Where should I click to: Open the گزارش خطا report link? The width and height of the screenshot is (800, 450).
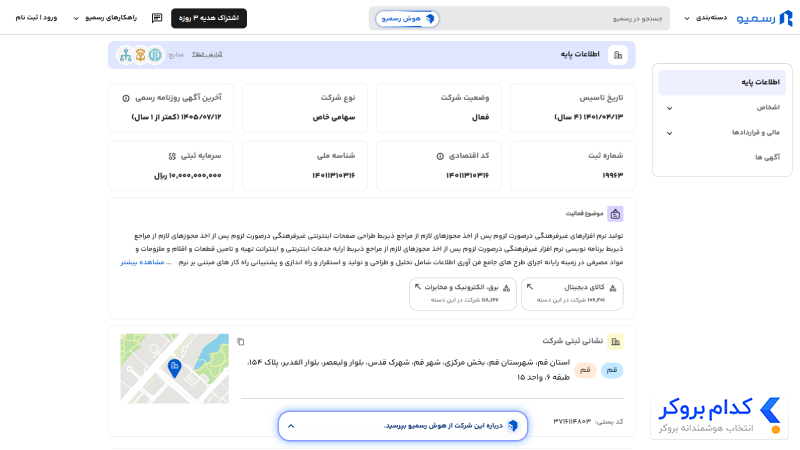click(207, 55)
